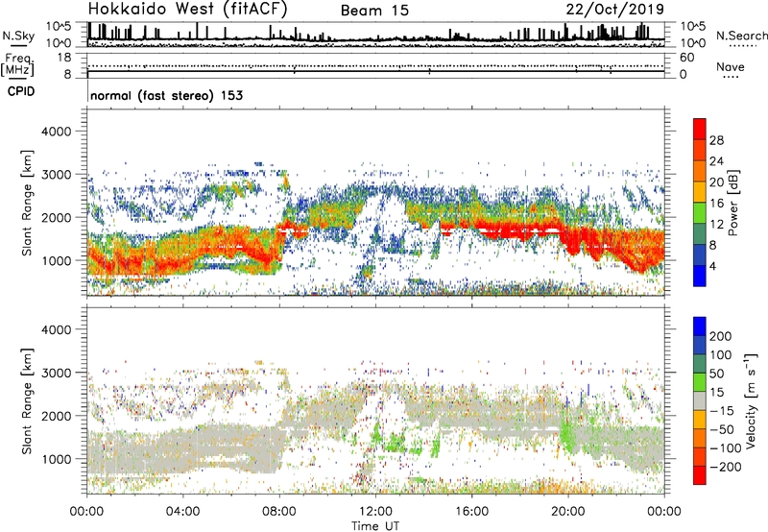Screen dimensions: 768x532
Task: Click the 3000 tick in the velocity panel
Action: (x=57, y=373)
